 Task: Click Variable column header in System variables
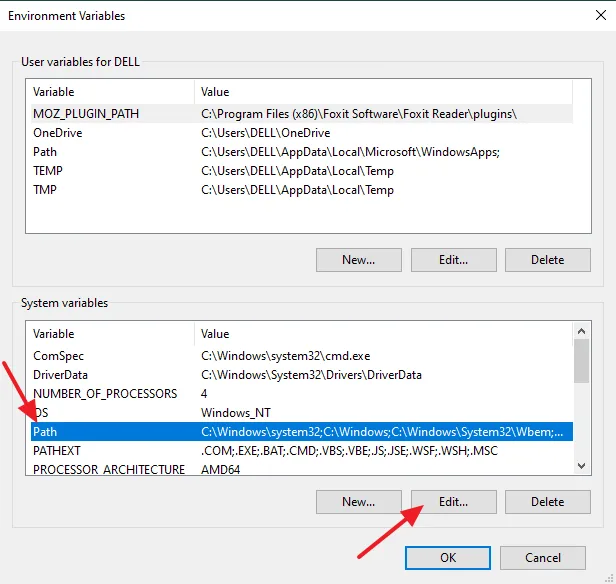pyautogui.click(x=112, y=334)
